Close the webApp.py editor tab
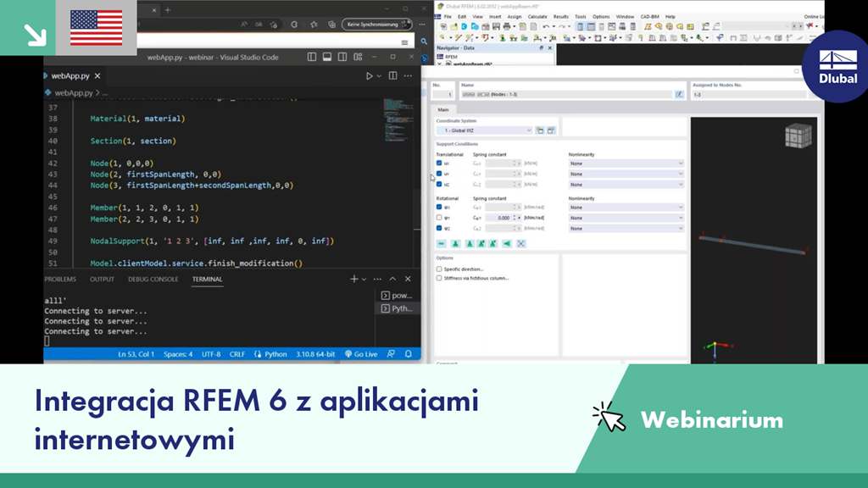This screenshot has height=488, width=868. tap(97, 75)
